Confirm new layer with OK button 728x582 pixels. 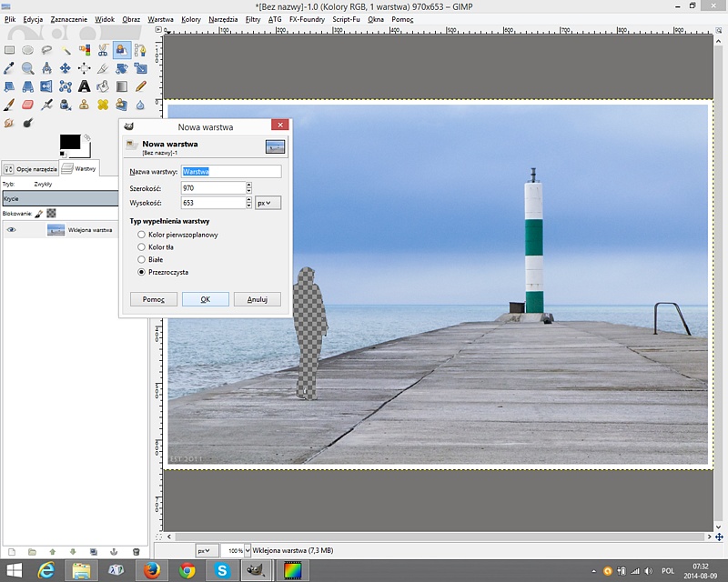(x=205, y=299)
